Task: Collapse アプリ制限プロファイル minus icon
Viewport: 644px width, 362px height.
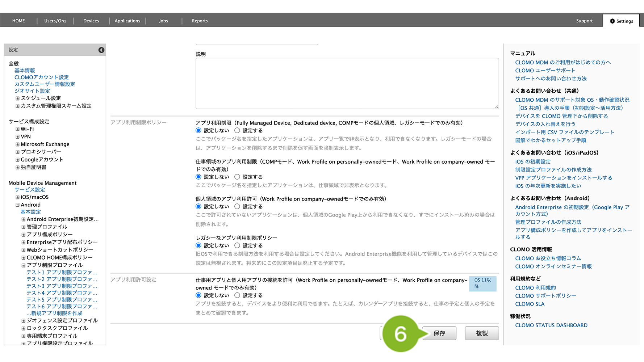Action: (x=23, y=265)
